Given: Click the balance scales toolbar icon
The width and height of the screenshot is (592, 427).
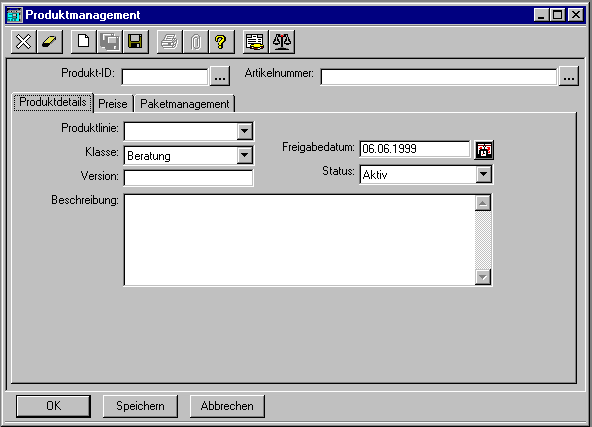Looking at the screenshot, I should click(x=282, y=42).
